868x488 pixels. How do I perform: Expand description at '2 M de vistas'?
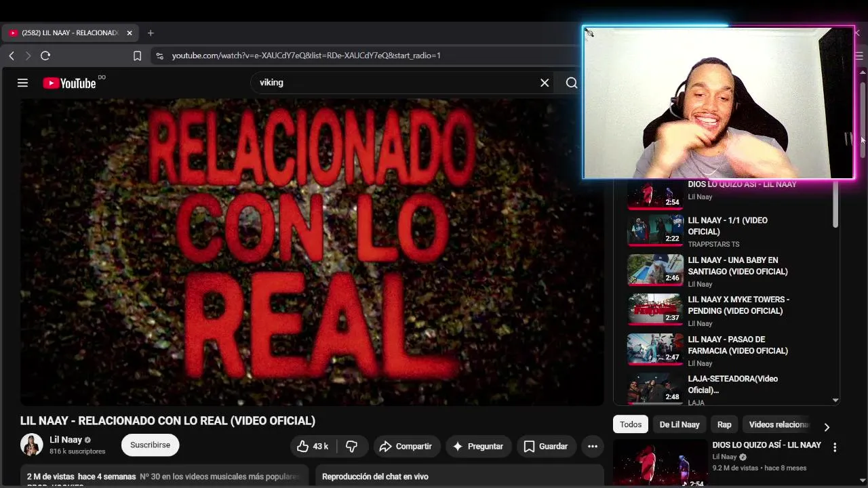(81, 476)
